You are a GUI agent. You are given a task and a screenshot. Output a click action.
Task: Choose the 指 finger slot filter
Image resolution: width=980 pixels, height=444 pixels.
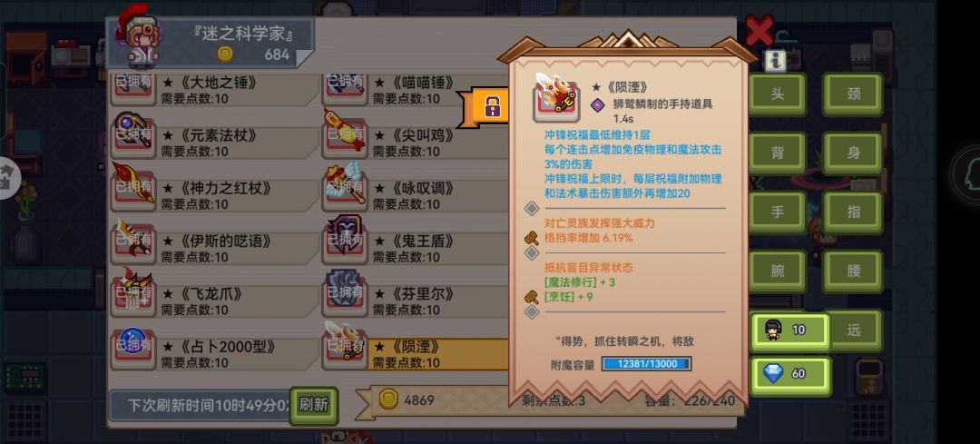pyautogui.click(x=853, y=212)
